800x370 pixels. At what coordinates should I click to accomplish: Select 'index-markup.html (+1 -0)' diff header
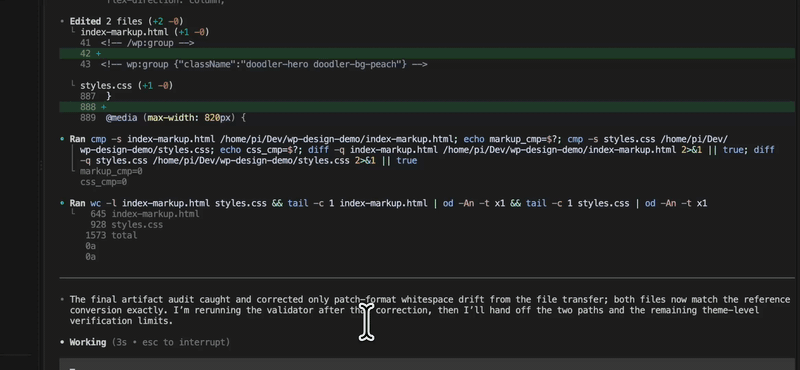point(145,32)
